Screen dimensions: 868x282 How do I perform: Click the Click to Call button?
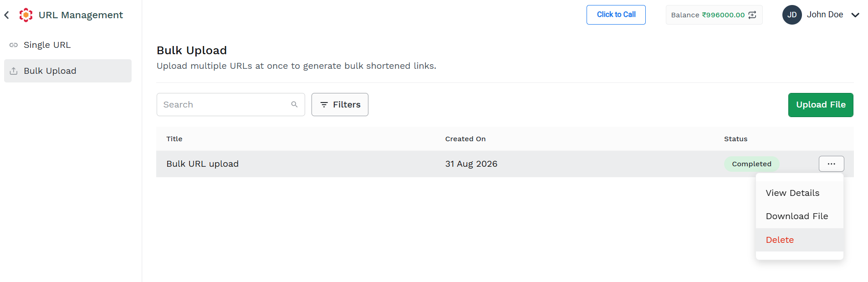pos(616,15)
